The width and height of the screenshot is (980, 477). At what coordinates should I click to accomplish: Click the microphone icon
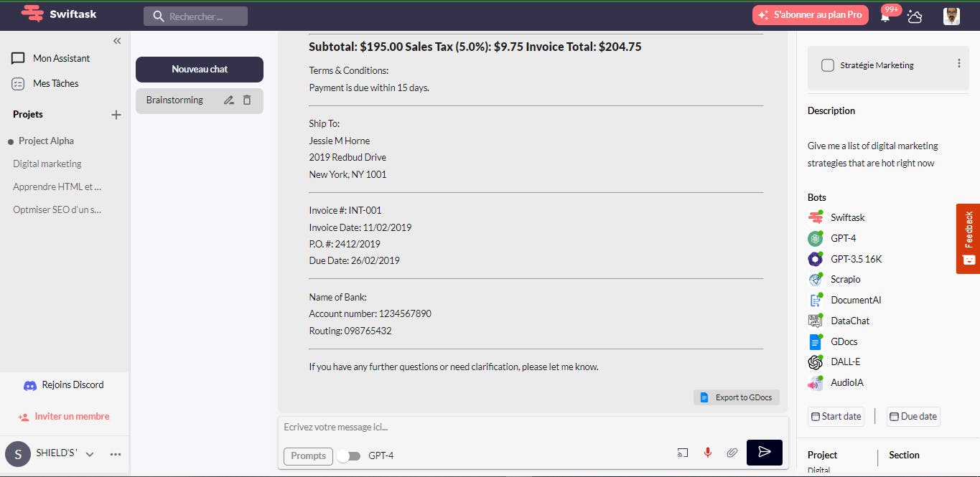pos(708,453)
